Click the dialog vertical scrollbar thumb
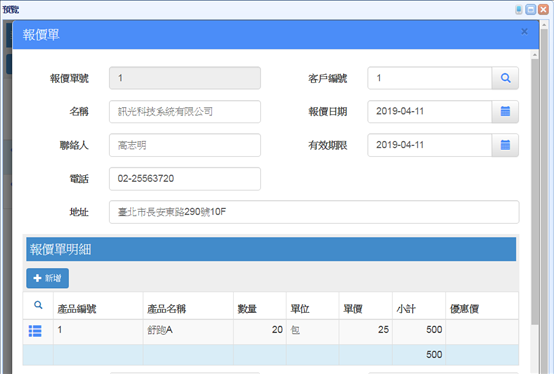 tap(535, 192)
